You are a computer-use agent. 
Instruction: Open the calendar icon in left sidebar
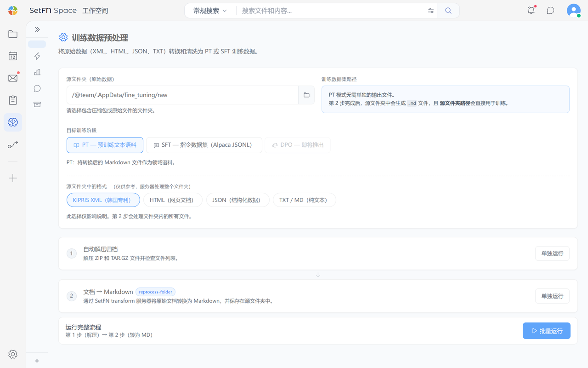tap(13, 56)
